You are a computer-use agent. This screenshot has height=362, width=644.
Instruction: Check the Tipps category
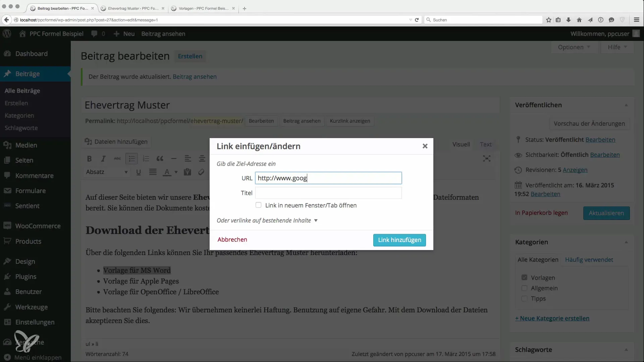click(x=524, y=299)
